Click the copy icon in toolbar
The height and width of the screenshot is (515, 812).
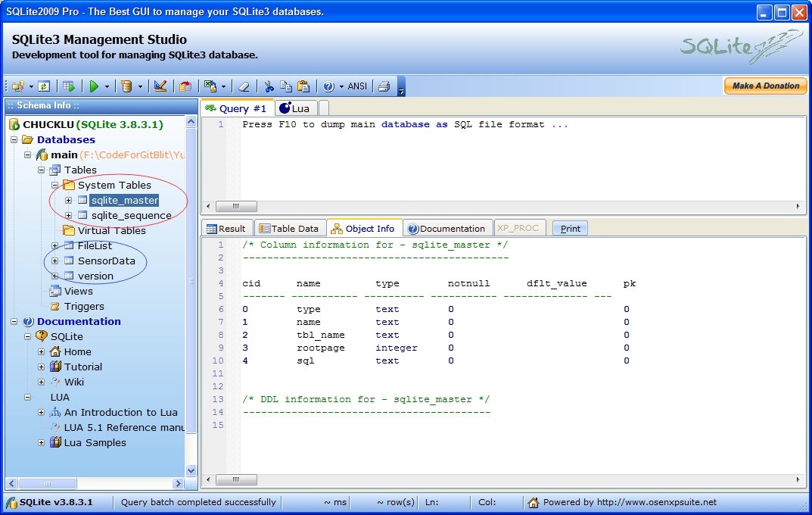(x=286, y=86)
